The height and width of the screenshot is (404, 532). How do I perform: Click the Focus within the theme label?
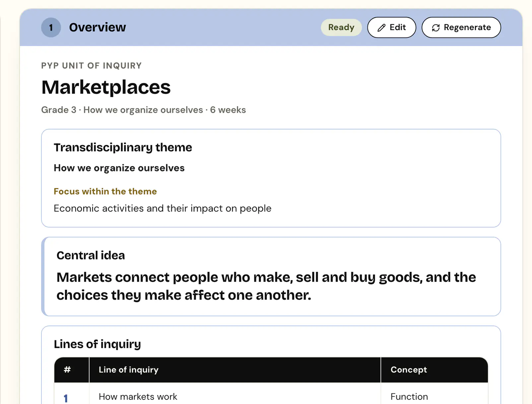point(105,191)
